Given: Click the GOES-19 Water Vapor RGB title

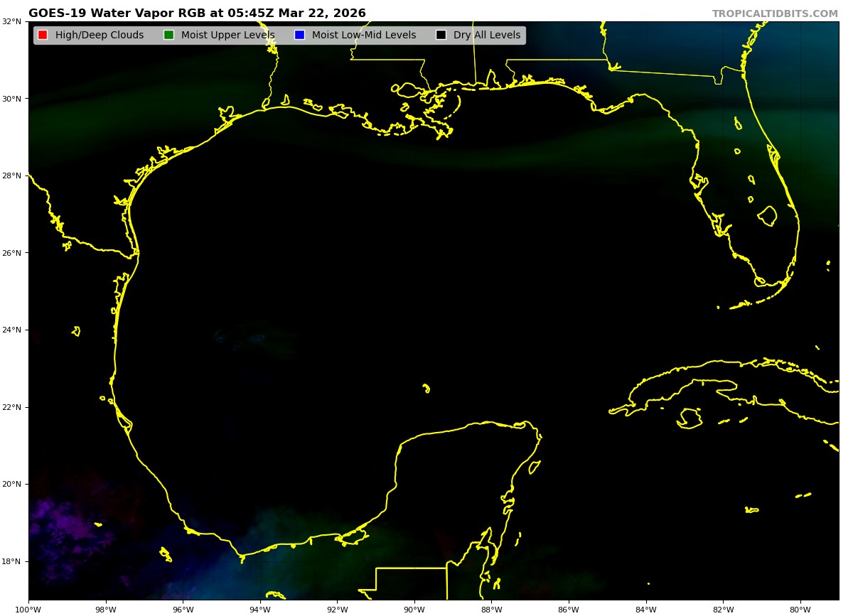Looking at the screenshot, I should pos(197,13).
